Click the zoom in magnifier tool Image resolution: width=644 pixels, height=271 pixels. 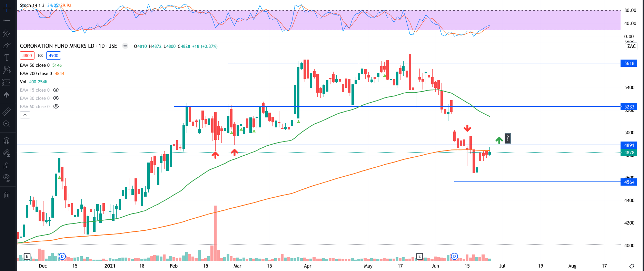click(x=7, y=124)
